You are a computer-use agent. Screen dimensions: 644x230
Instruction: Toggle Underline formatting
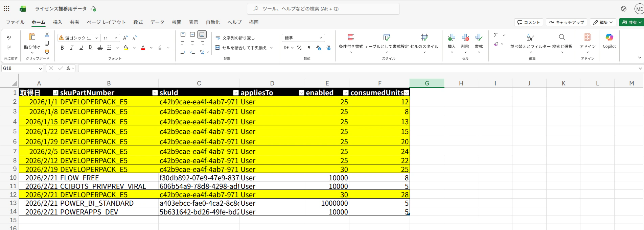81,48
